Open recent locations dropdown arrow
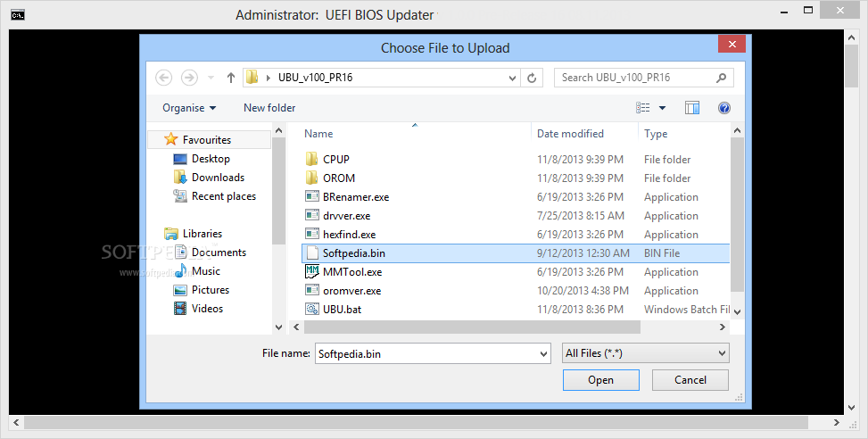 click(211, 78)
